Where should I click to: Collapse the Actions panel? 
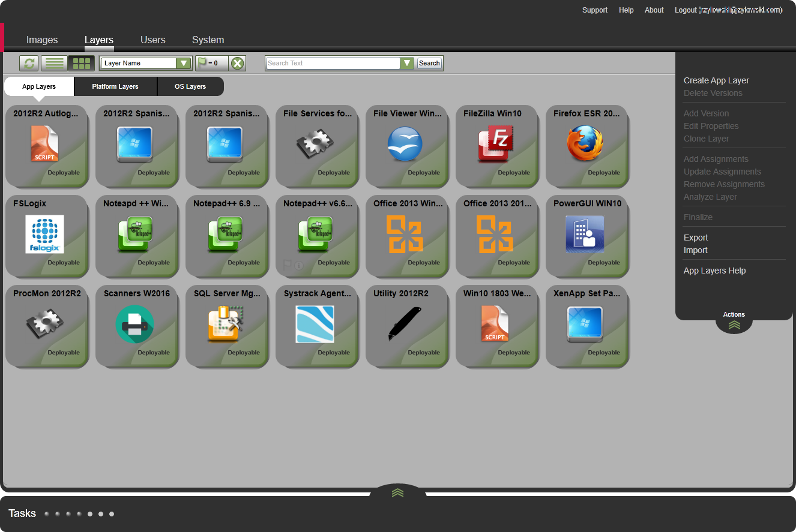(x=734, y=324)
